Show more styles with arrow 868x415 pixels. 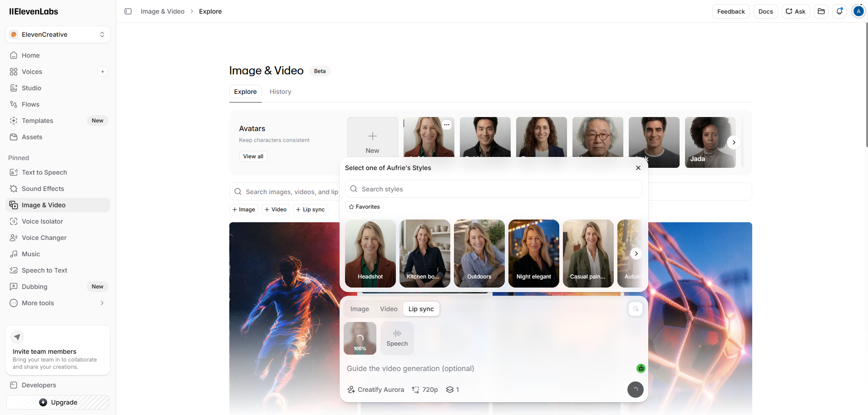click(636, 254)
